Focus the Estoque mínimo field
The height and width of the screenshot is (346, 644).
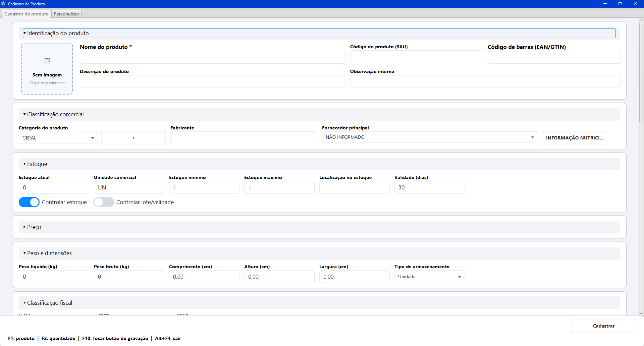204,187
